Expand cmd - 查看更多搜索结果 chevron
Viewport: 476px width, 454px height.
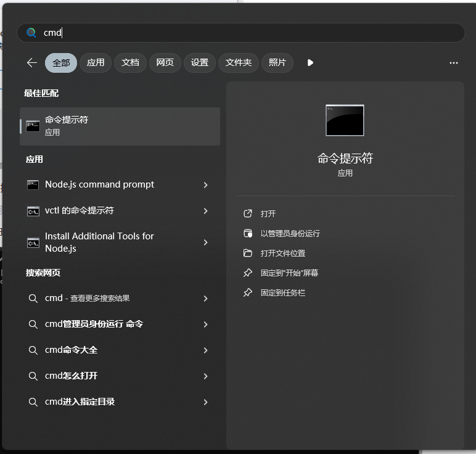(x=205, y=299)
